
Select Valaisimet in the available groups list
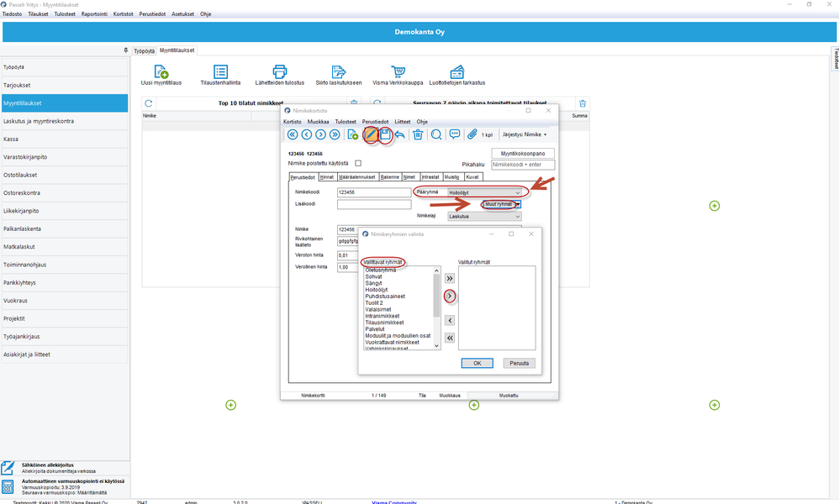(x=378, y=309)
